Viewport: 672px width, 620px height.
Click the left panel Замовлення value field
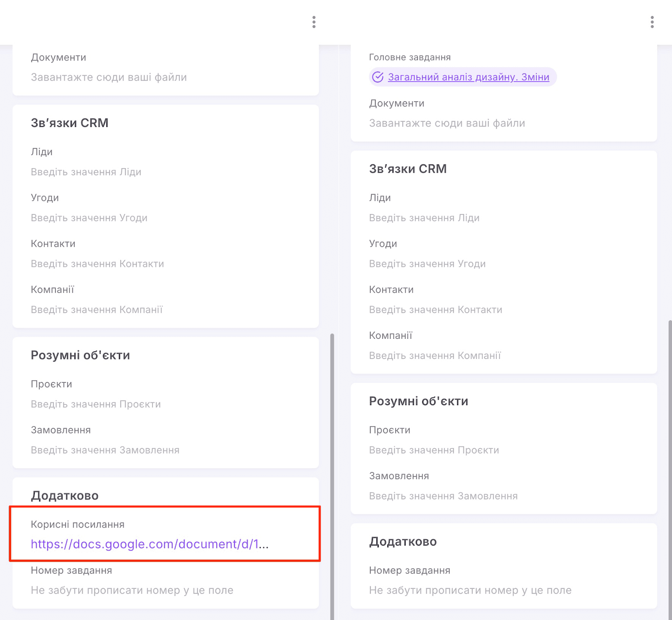pos(105,450)
